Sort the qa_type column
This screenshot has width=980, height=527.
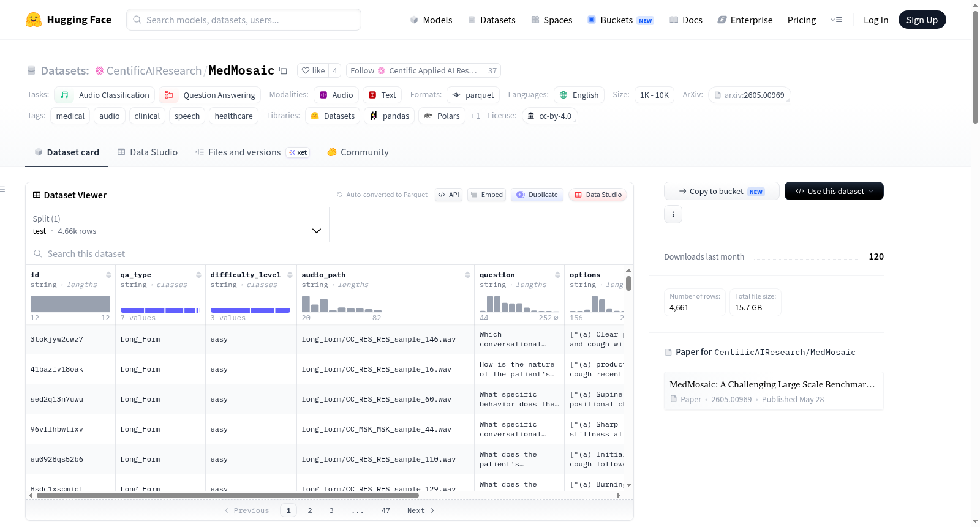click(x=198, y=275)
